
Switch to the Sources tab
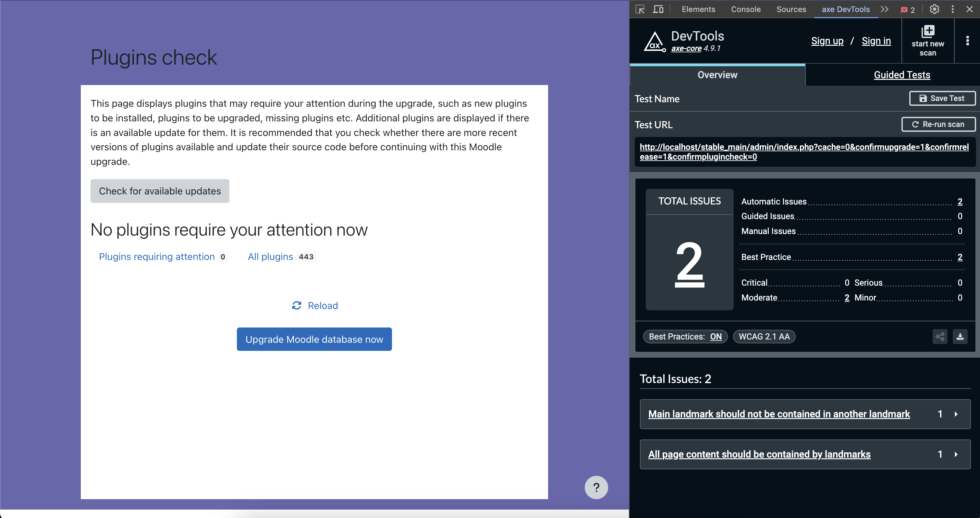click(791, 9)
